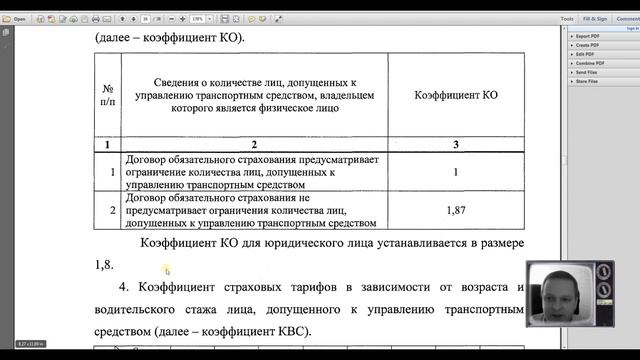Screen dimensions: 640x360
Task: Click the Export PDF toolbar icon
Action: pos(51,19)
